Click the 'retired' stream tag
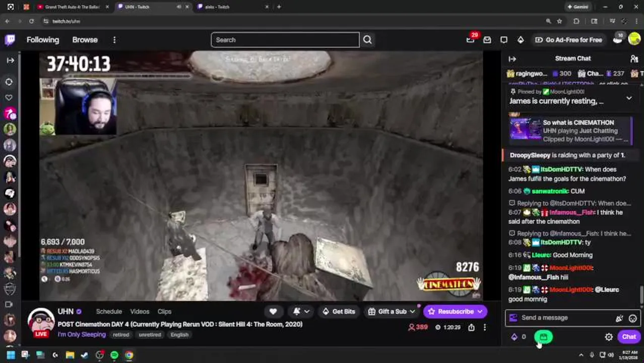This screenshot has height=363, width=644. click(x=121, y=335)
